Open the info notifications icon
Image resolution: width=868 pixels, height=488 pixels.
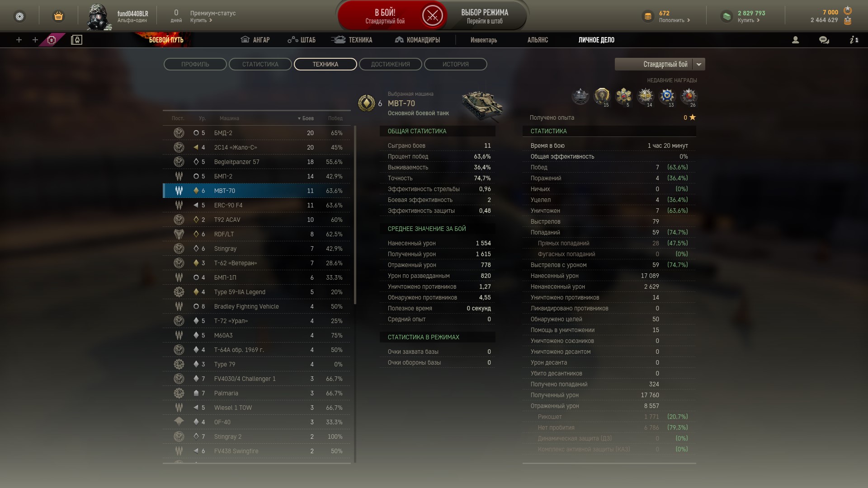coord(854,40)
